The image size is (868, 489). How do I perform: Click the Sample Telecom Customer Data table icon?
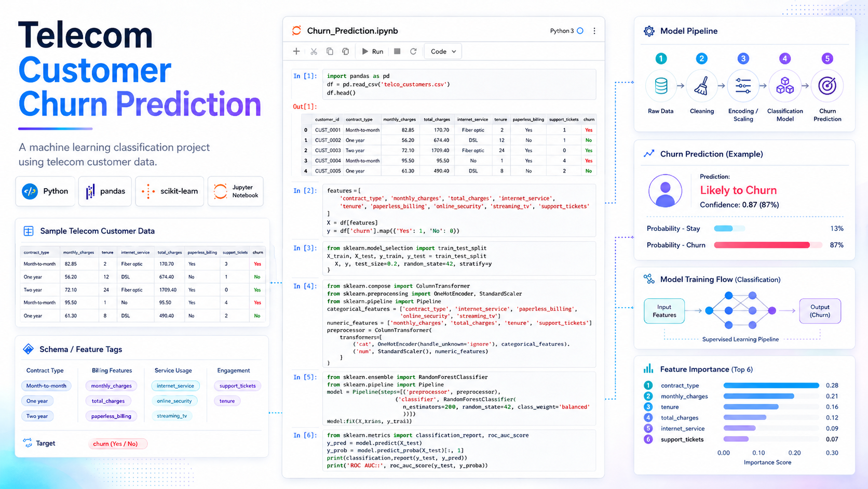(x=29, y=231)
